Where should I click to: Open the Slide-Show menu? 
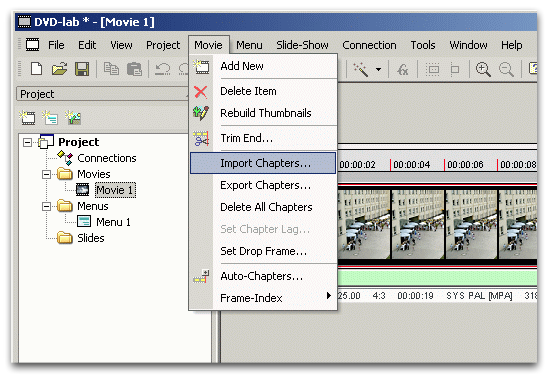(302, 45)
